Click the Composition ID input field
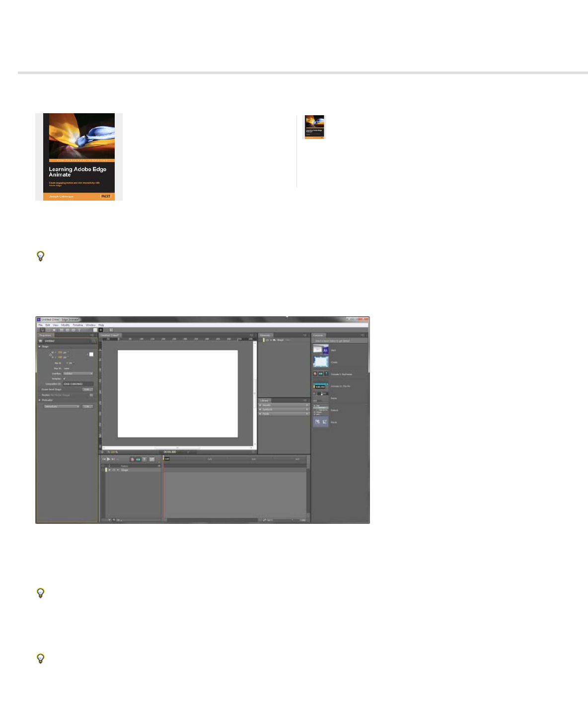Image resolution: width=588 pixels, height=726 pixels. [78, 384]
